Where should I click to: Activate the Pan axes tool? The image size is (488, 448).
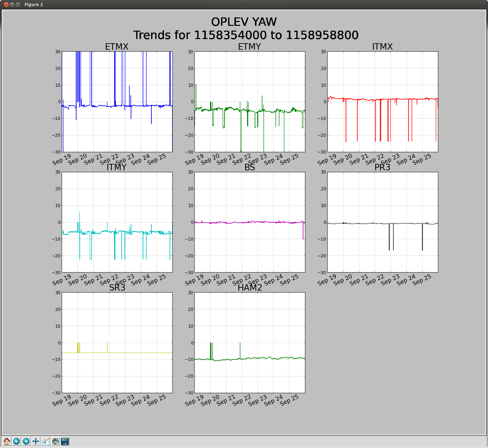tap(36, 441)
